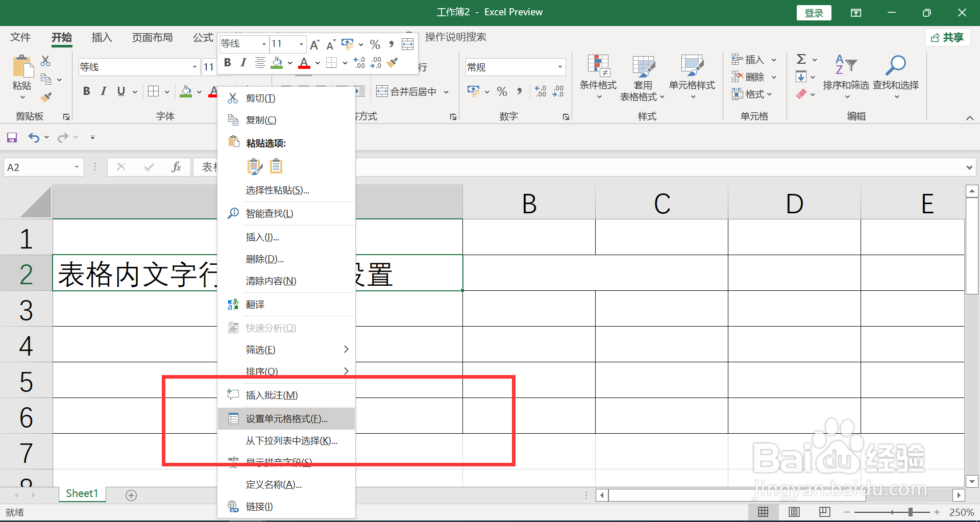Screen dimensions: 980x522
Task: Expand the formula bar chevron
Action: 969,167
